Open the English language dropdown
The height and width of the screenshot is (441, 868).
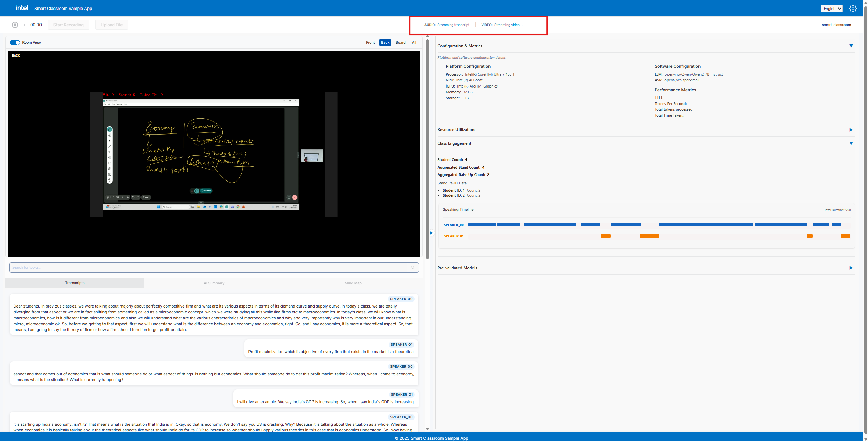[831, 8]
